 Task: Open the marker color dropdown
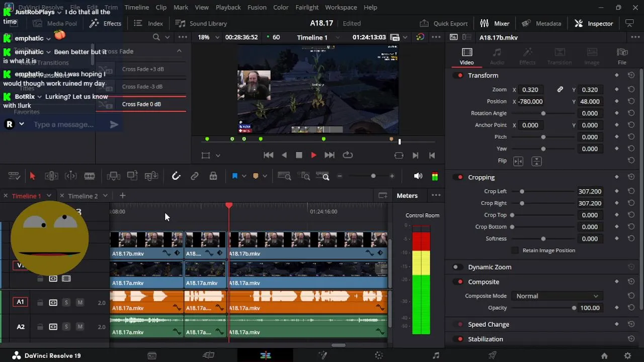click(x=265, y=176)
